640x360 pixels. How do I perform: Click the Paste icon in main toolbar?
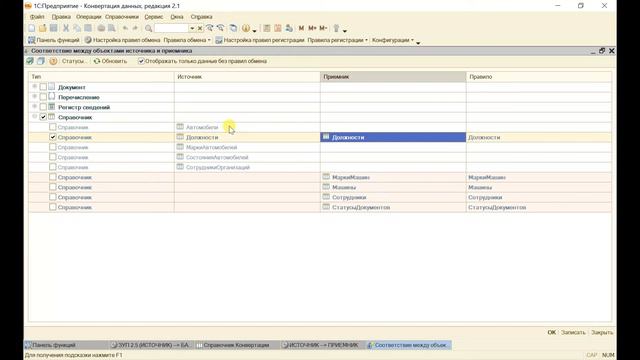coord(88,28)
